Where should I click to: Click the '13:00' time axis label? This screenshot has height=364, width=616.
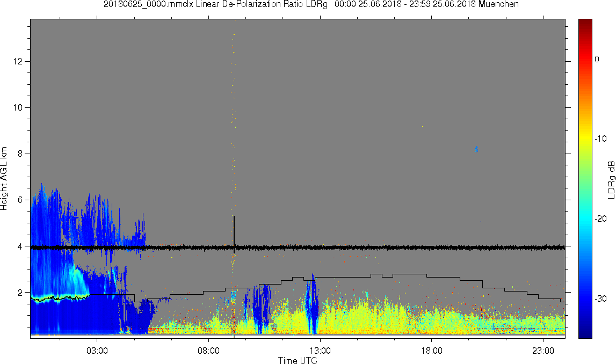click(x=320, y=351)
